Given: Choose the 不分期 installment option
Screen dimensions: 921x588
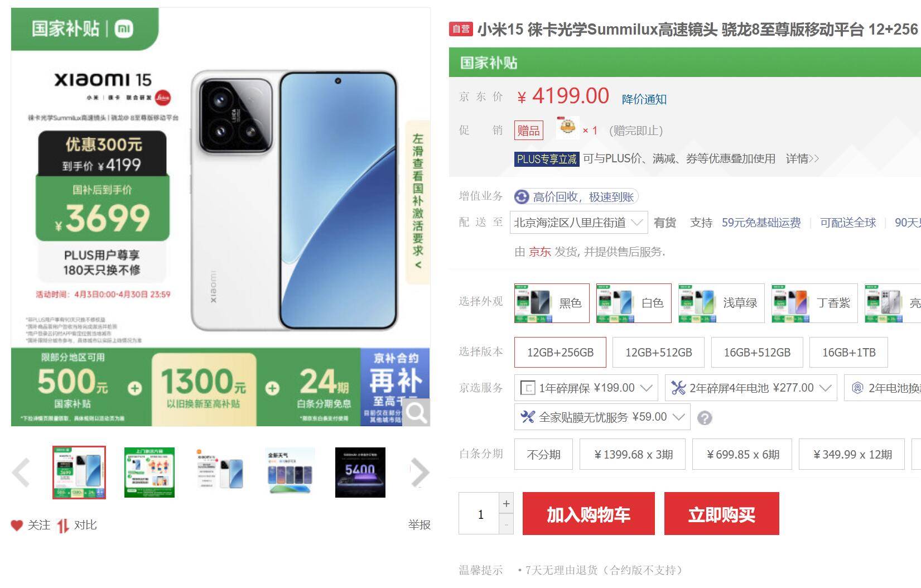Looking at the screenshot, I should pos(543,454).
